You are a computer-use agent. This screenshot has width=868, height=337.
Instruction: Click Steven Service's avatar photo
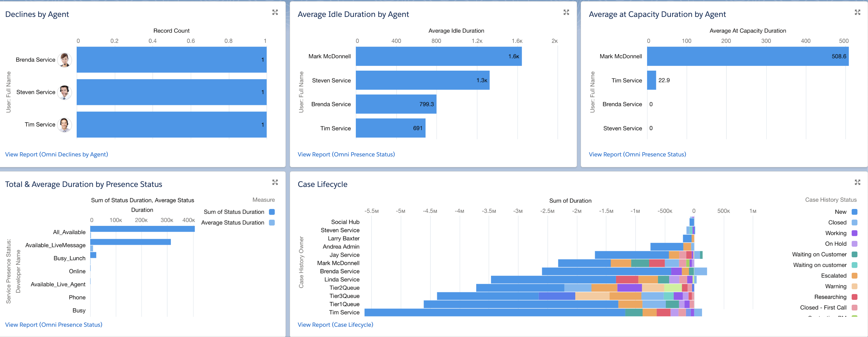point(64,92)
